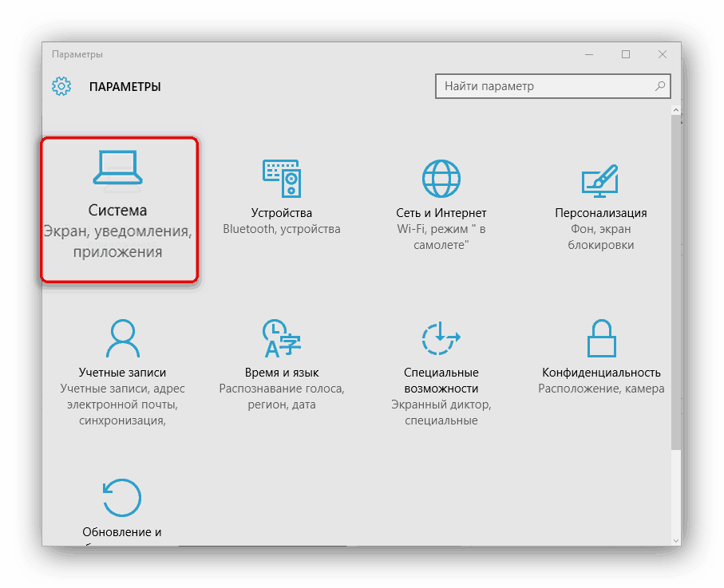Image resolution: width=724 pixels, height=588 pixels.
Task: Click the Время и язык clock icon
Action: tap(281, 338)
